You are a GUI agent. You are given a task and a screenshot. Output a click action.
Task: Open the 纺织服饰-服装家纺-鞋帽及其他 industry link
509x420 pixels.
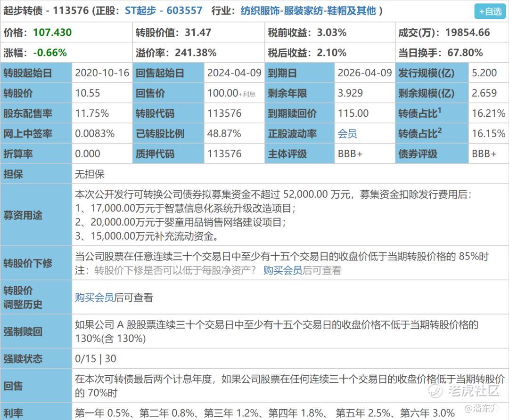[x=308, y=11]
